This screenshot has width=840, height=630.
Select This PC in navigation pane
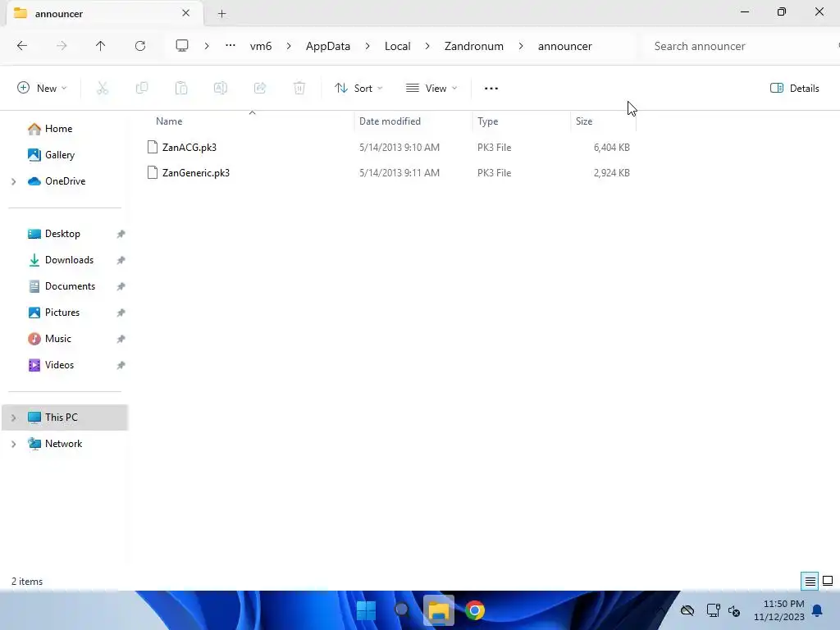click(x=65, y=418)
